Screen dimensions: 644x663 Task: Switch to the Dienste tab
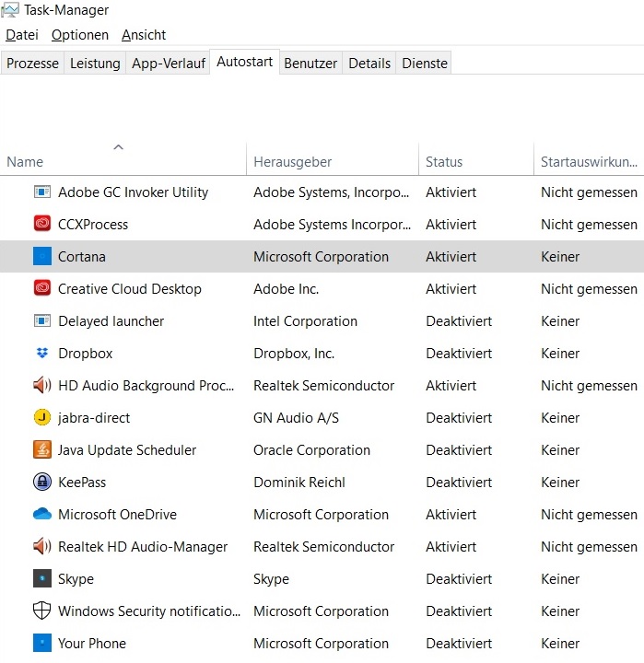[x=425, y=63]
